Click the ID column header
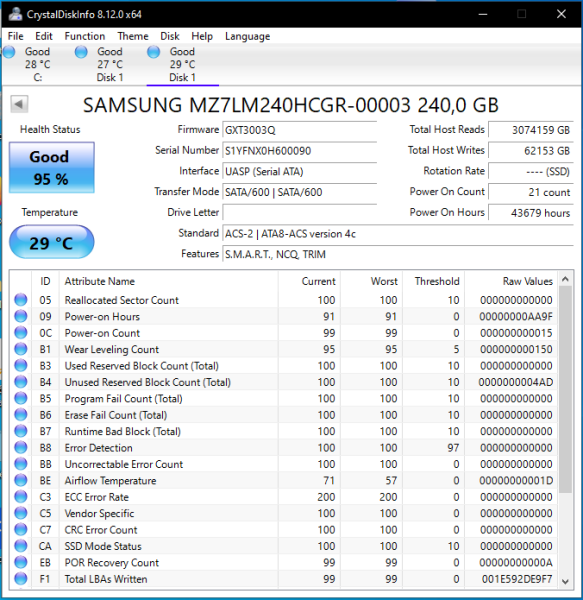583x600 pixels. pyautogui.click(x=45, y=281)
